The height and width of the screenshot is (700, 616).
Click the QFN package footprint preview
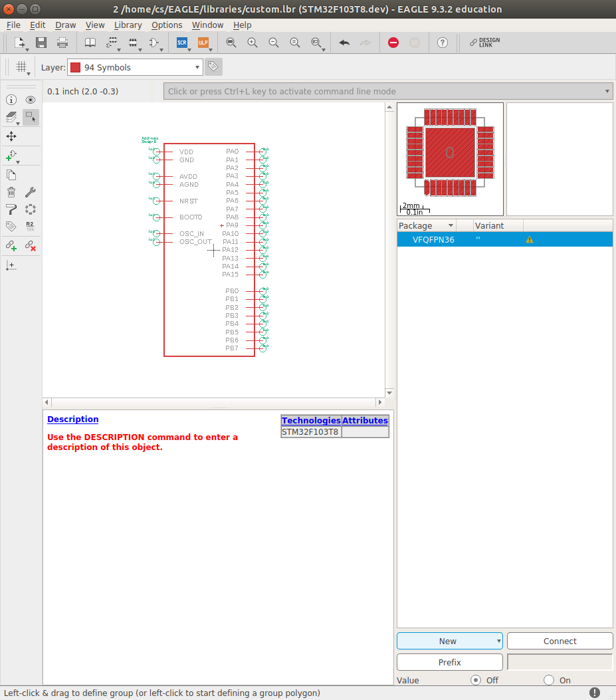click(450, 159)
